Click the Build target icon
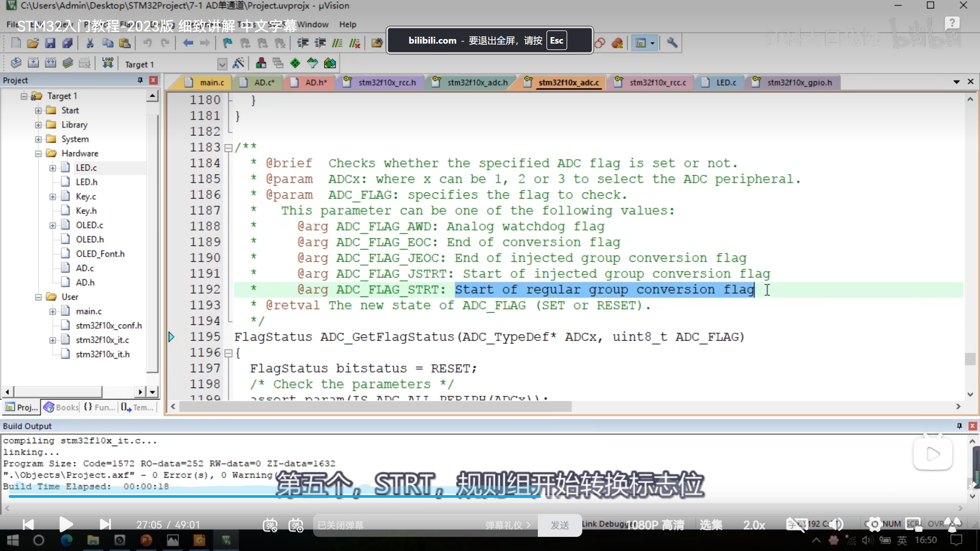 tap(33, 63)
